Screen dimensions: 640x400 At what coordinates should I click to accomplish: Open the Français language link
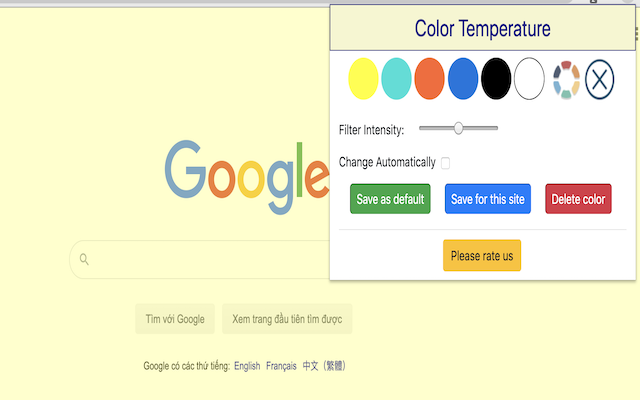click(x=281, y=366)
